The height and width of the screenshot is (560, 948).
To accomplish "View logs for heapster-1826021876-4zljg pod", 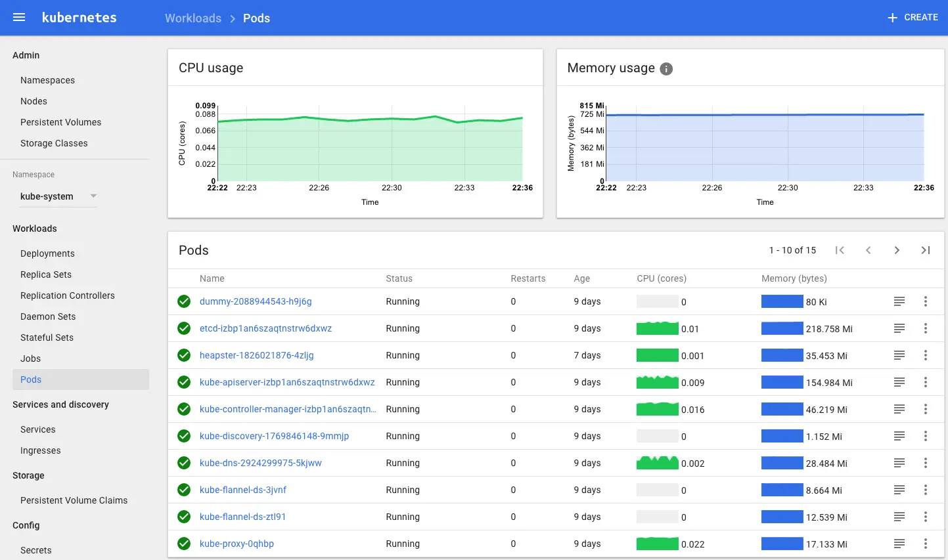I will (x=899, y=355).
